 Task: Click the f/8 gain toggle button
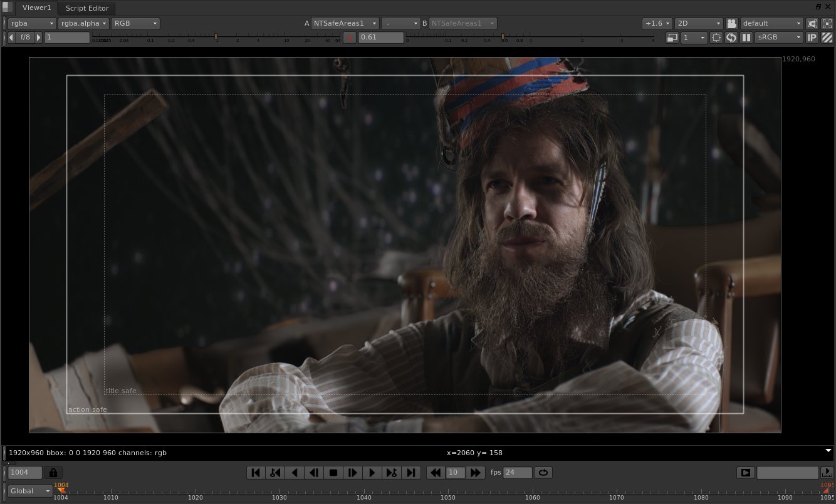25,38
